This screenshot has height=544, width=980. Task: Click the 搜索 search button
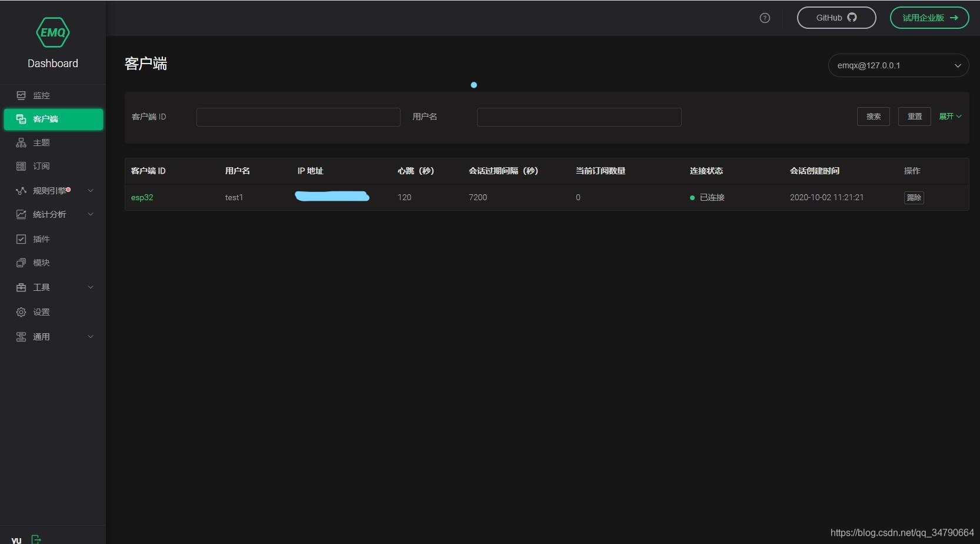click(x=874, y=117)
